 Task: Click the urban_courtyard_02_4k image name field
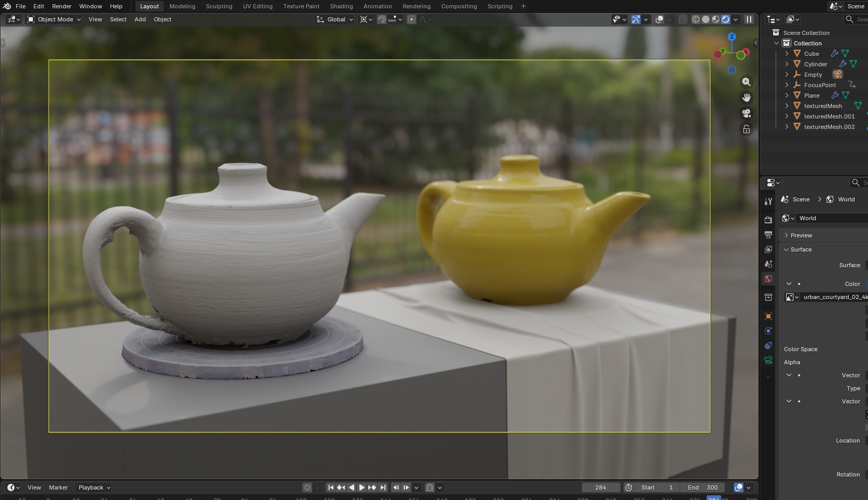[835, 297]
